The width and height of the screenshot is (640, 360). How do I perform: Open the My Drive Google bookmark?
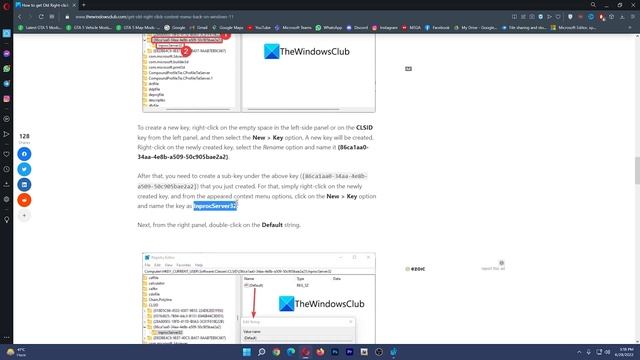[475, 28]
